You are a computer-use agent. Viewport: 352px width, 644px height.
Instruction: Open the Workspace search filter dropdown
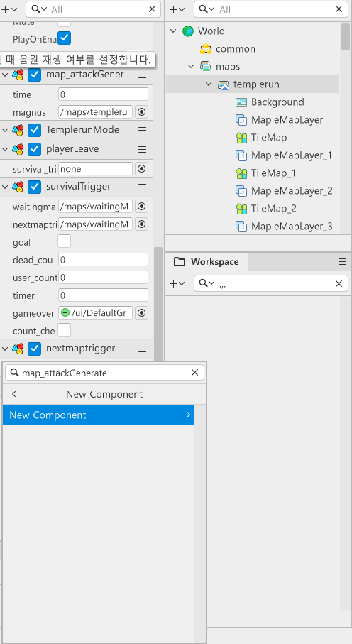[x=207, y=283]
